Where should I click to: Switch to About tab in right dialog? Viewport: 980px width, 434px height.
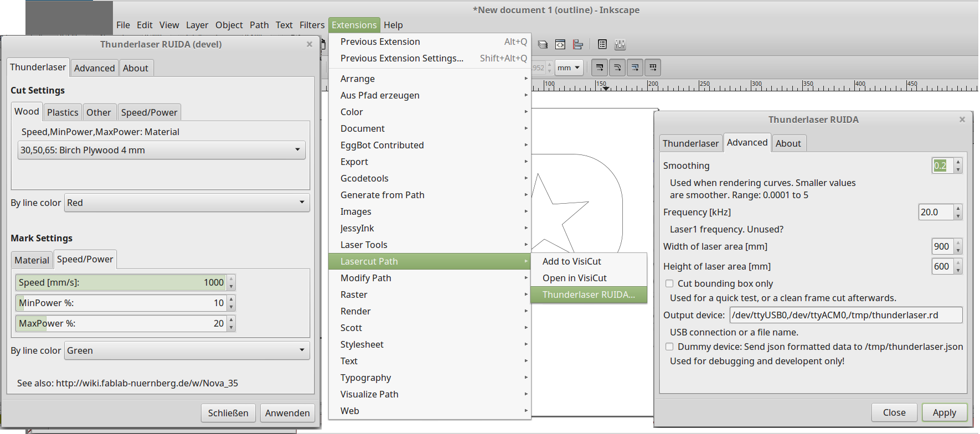click(788, 143)
